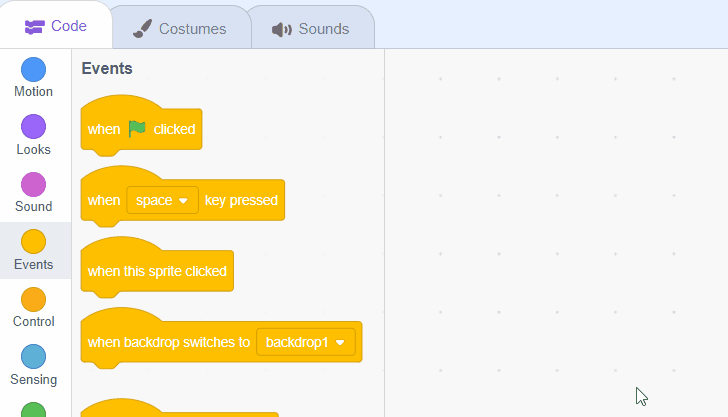Pick the 'when backdrop switches to' block
728x417 pixels.
[x=168, y=342]
